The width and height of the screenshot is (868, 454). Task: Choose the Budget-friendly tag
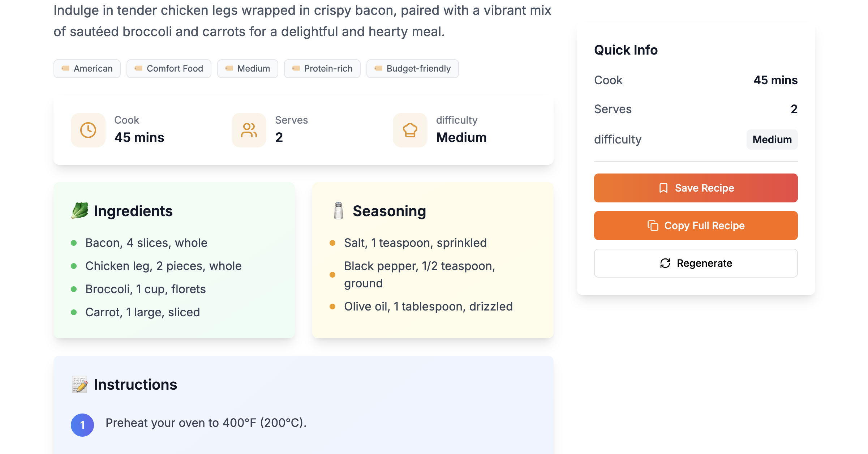coord(413,69)
